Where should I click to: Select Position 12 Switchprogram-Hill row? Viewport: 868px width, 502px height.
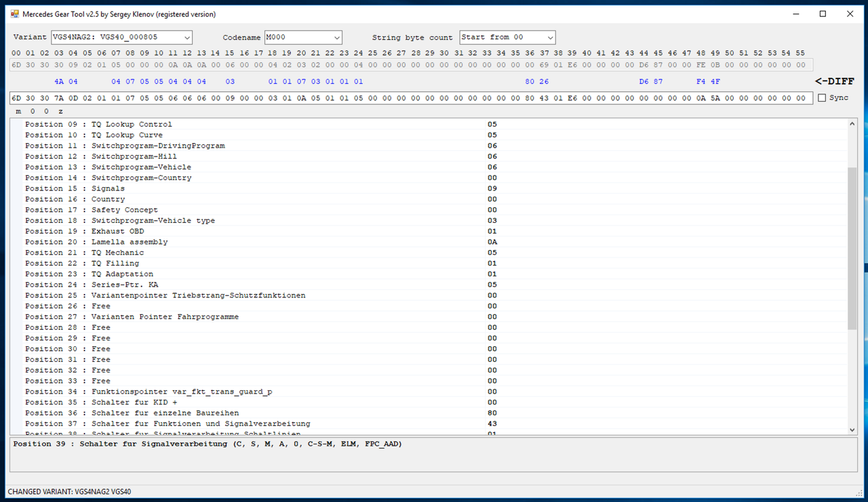pyautogui.click(x=429, y=156)
